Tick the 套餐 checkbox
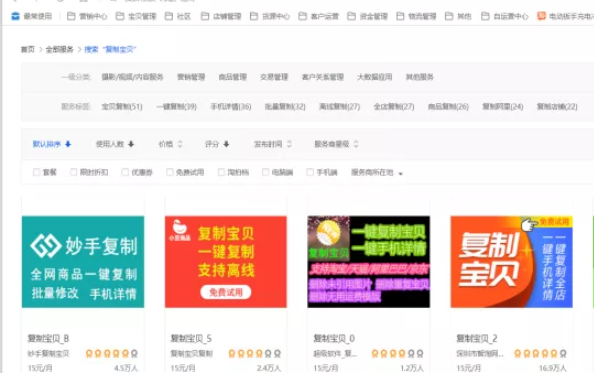 [37, 172]
